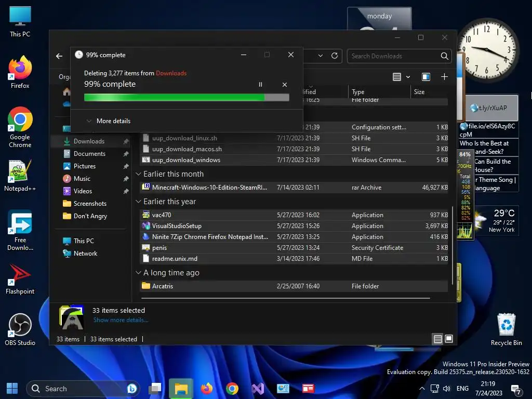The image size is (532, 399).
Task: Select the Ninite 7Zip Chrome installer
Action: 294,237
